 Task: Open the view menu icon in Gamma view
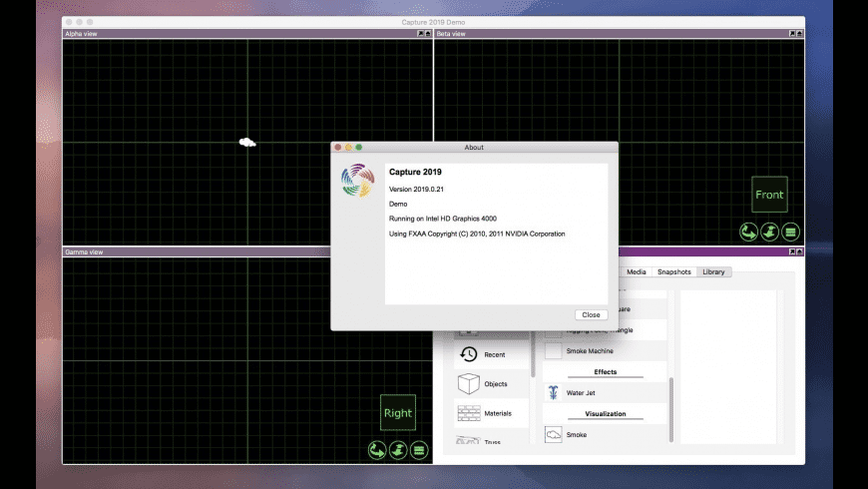tap(419, 450)
